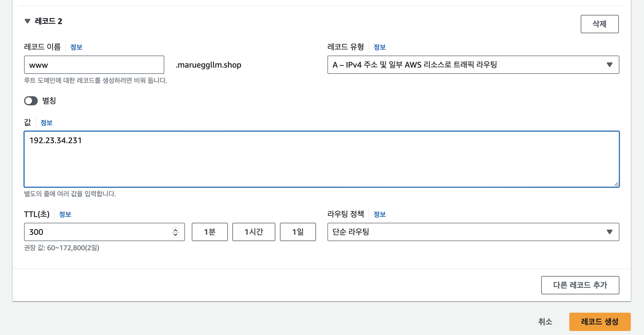Toggle the 별칭 alias switch

click(31, 101)
